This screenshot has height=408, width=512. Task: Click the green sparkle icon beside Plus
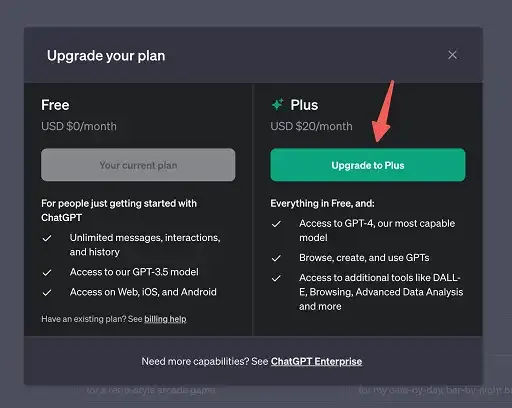pos(277,104)
